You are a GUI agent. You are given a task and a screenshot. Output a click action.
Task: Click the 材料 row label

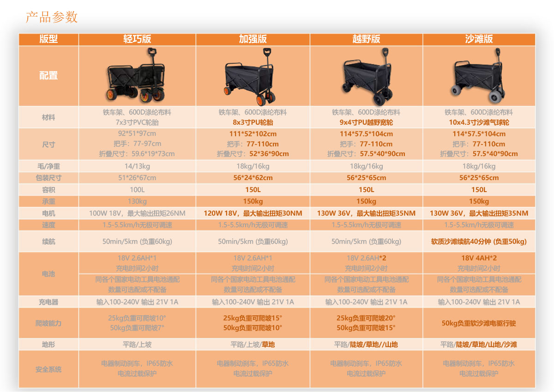pyautogui.click(x=48, y=118)
